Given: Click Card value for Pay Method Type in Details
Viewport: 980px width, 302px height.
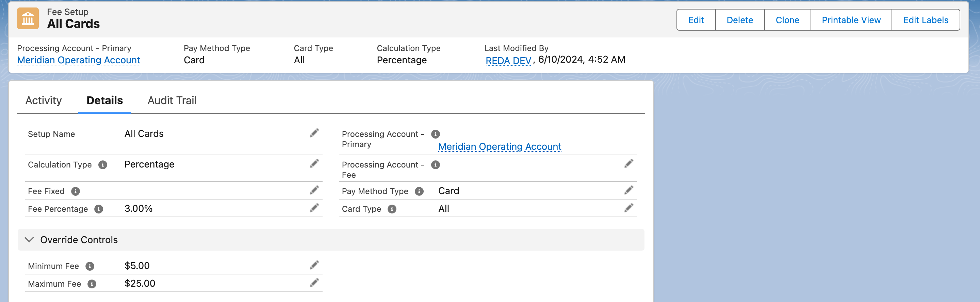Looking at the screenshot, I should [x=448, y=191].
